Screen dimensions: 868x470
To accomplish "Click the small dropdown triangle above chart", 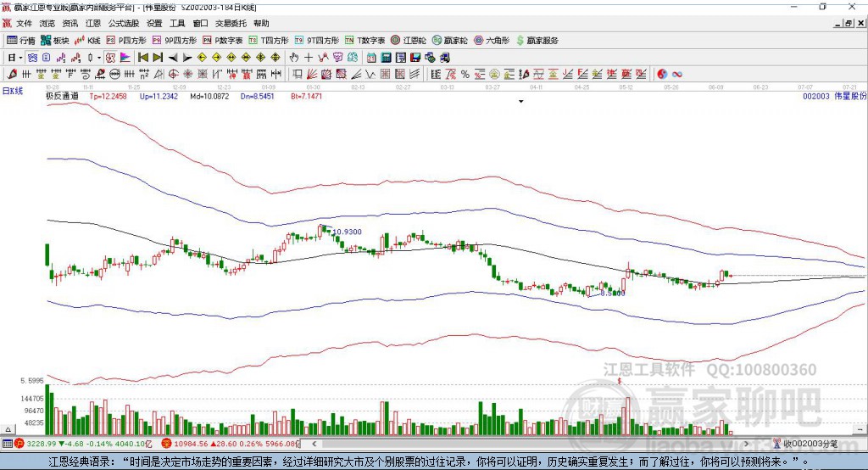I will pyautogui.click(x=521, y=102).
